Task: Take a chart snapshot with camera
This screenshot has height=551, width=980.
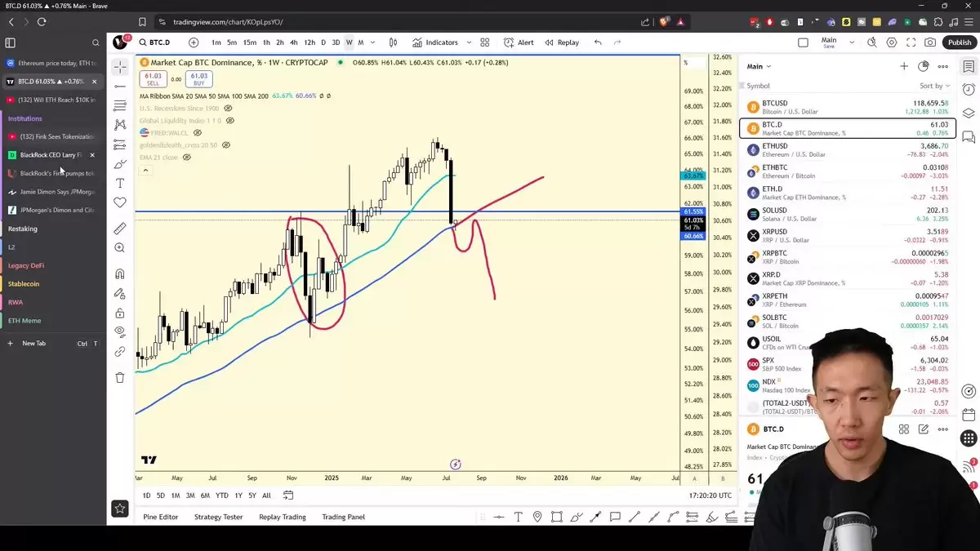Action: 930,42
